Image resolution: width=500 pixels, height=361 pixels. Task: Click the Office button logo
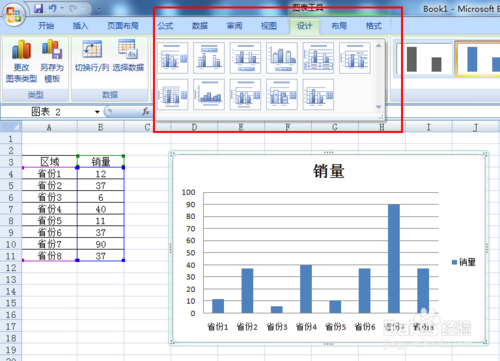coord(14,14)
